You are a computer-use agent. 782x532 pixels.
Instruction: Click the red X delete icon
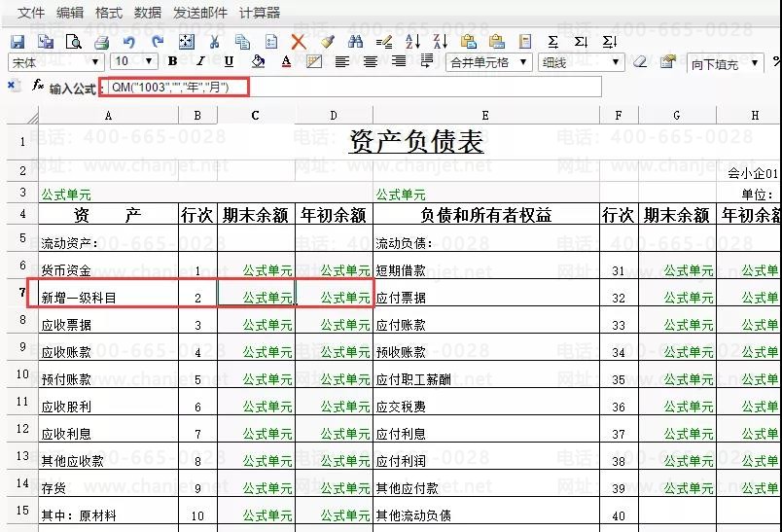(x=299, y=42)
